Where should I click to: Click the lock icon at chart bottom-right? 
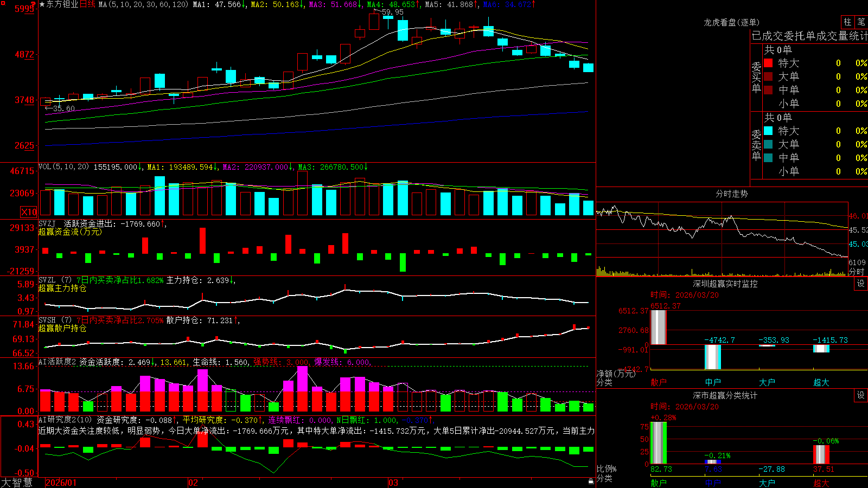(x=591, y=481)
